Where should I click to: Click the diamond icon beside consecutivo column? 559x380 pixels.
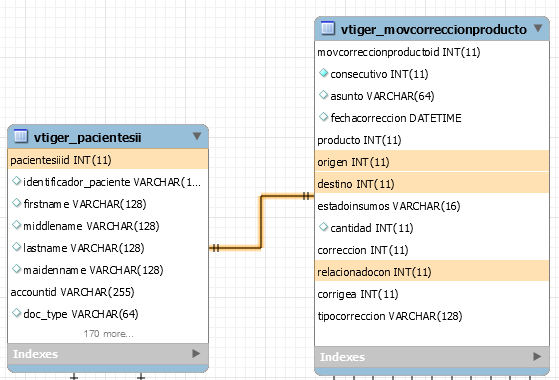(x=323, y=73)
